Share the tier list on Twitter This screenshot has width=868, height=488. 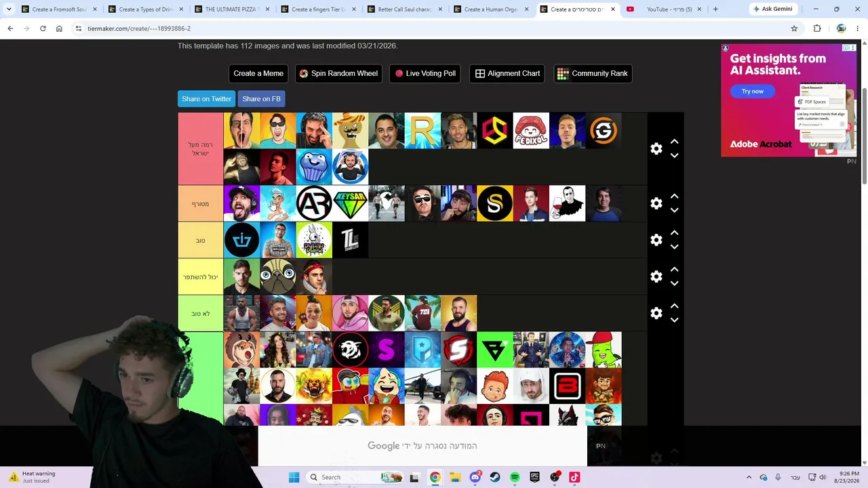(206, 99)
